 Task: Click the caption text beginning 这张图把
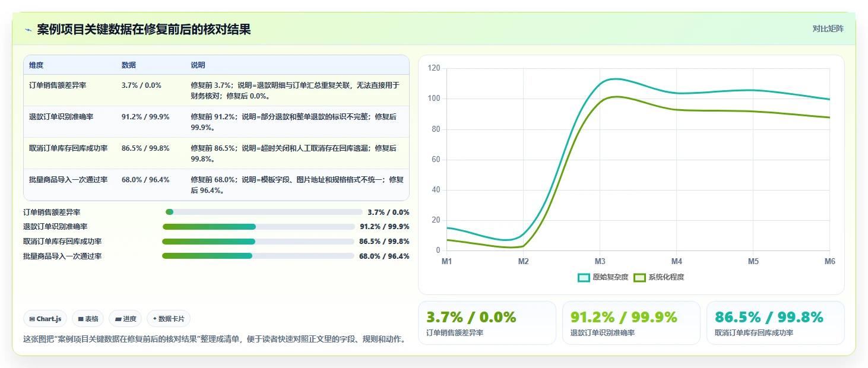[x=214, y=340]
